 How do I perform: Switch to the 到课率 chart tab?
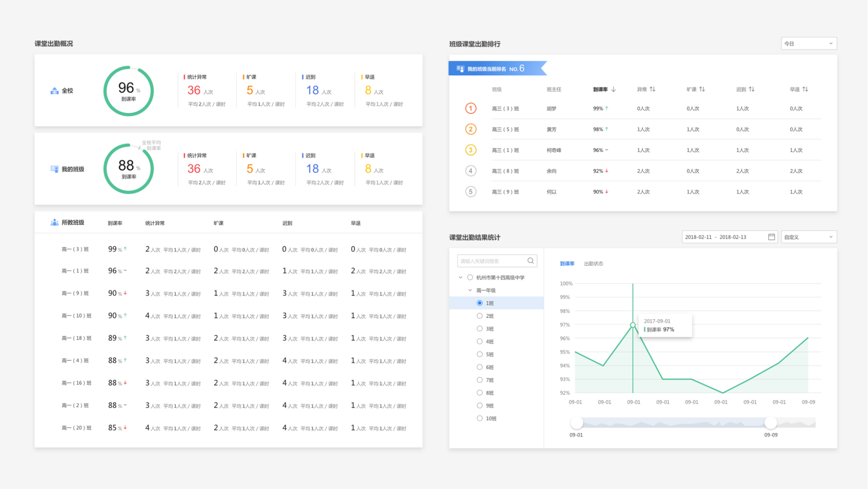coord(567,264)
